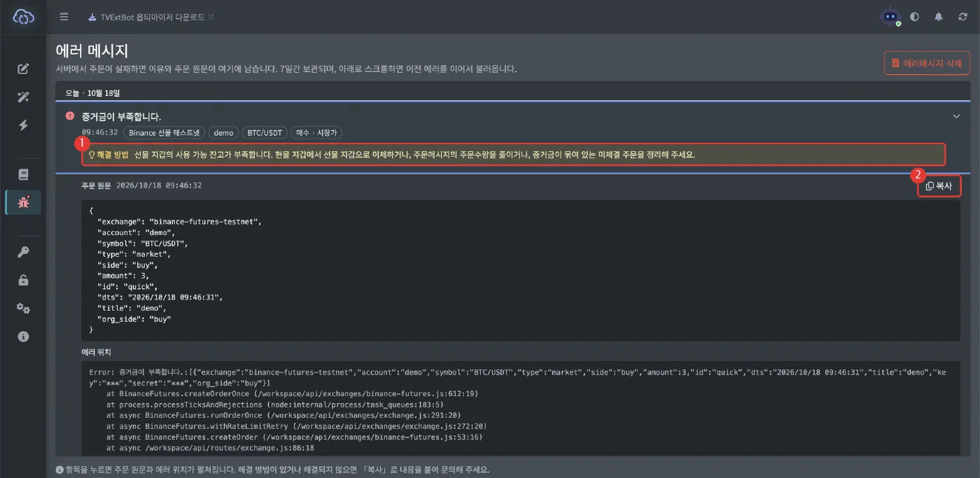Viewport: 980px width, 478px height.
Task: Collapse the 증거금이 부족합니다 error entry
Action: pyautogui.click(x=956, y=116)
